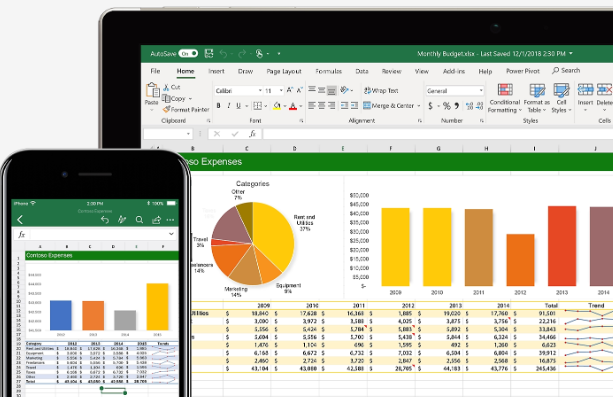Click the Bottom Align icon

coord(332,91)
